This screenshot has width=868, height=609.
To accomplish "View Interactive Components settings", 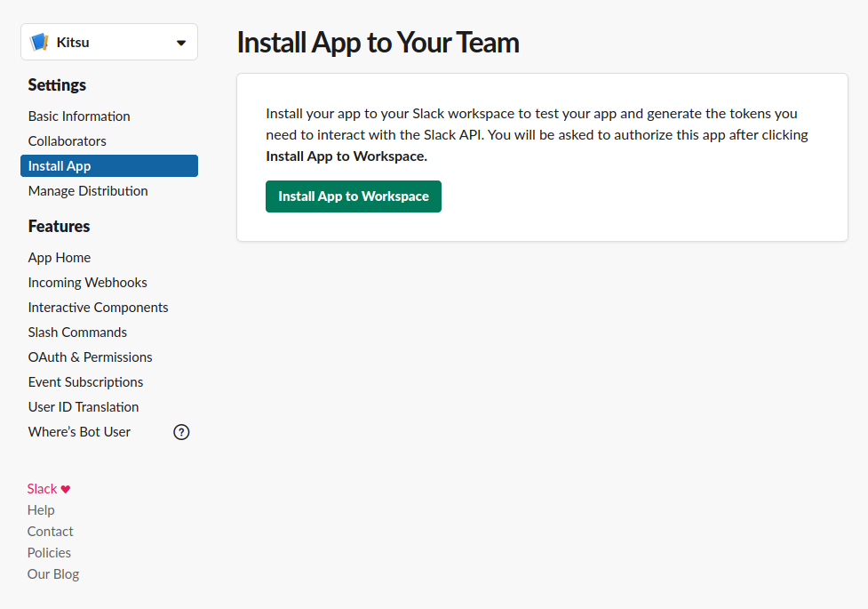I will 98,307.
